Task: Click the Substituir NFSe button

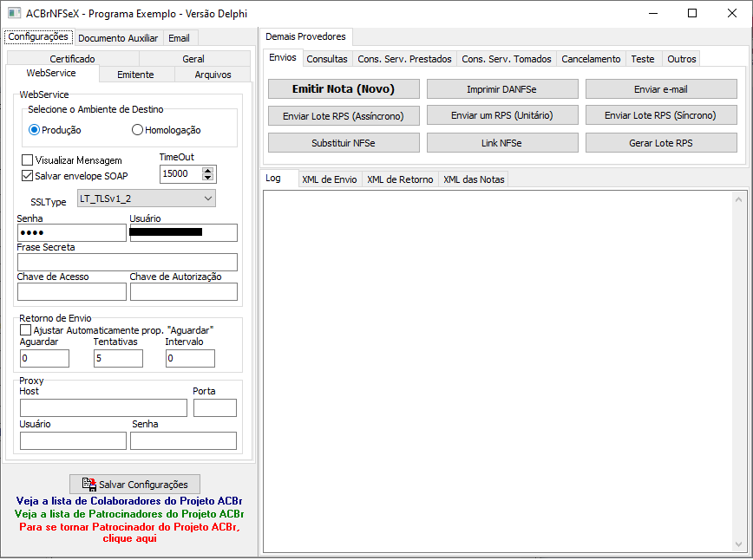Action: coord(344,142)
